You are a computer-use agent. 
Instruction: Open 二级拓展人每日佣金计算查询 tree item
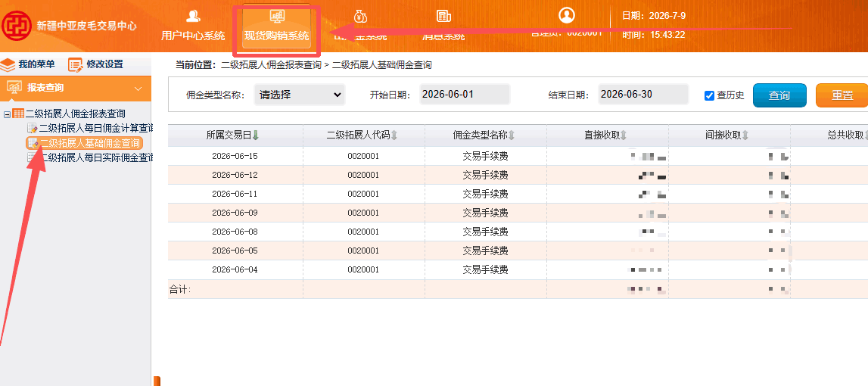point(96,129)
